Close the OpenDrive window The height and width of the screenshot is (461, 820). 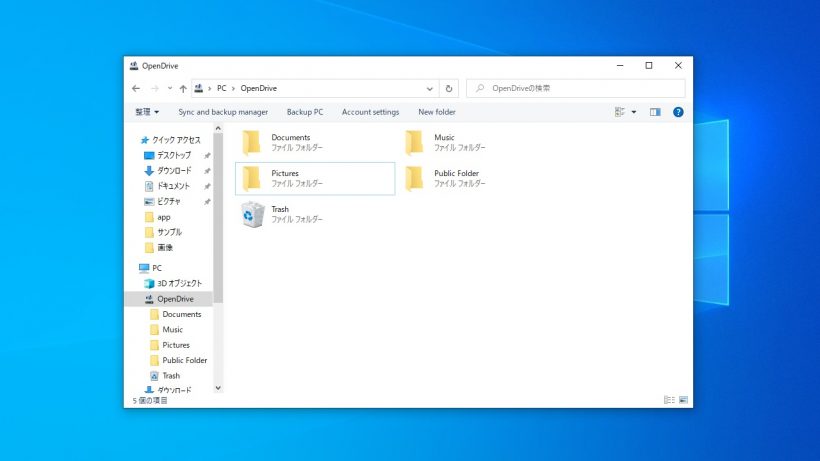tap(678, 66)
